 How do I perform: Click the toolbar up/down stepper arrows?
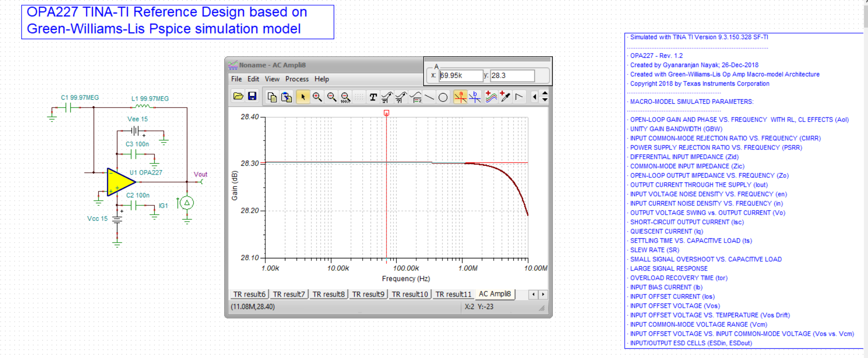click(544, 97)
